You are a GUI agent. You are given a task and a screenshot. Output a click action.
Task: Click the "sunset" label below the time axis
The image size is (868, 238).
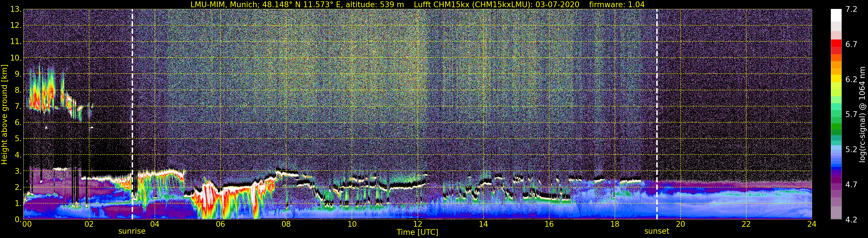(x=657, y=231)
